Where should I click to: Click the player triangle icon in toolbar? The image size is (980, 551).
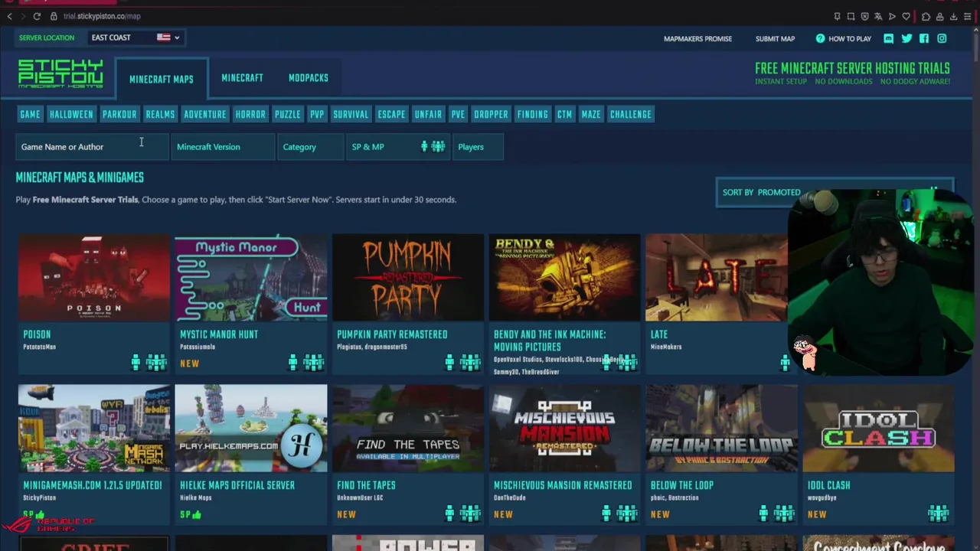pos(892,16)
